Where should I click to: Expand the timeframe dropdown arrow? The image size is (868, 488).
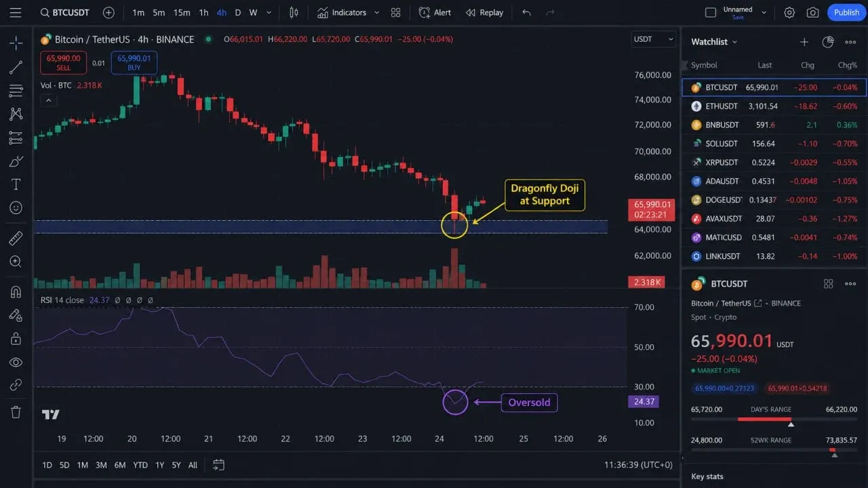pyautogui.click(x=269, y=12)
